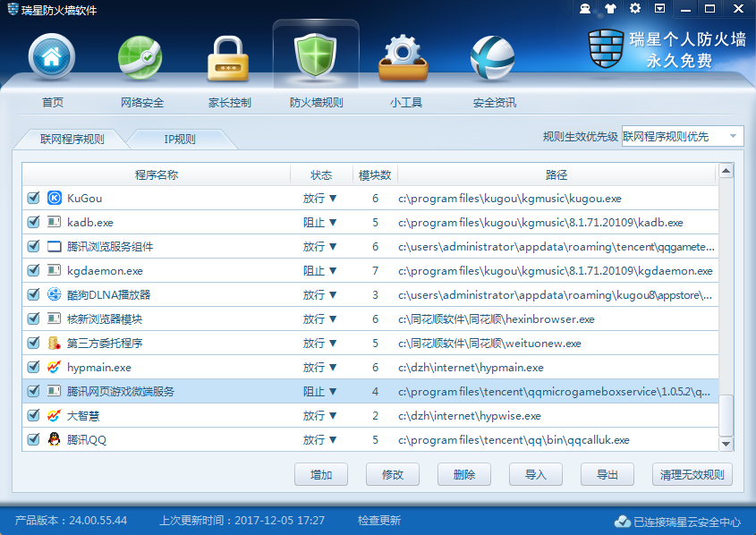Switch to IP规则 tab
The image size is (756, 535).
pos(180,140)
